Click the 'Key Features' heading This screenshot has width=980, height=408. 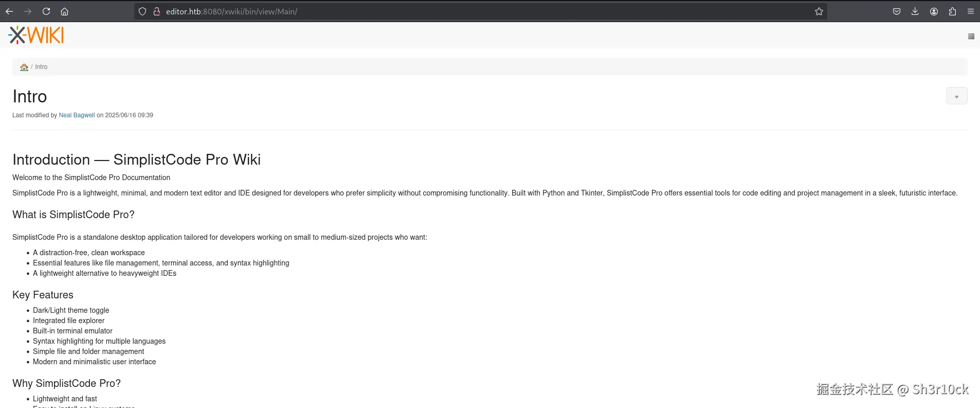[x=43, y=295]
